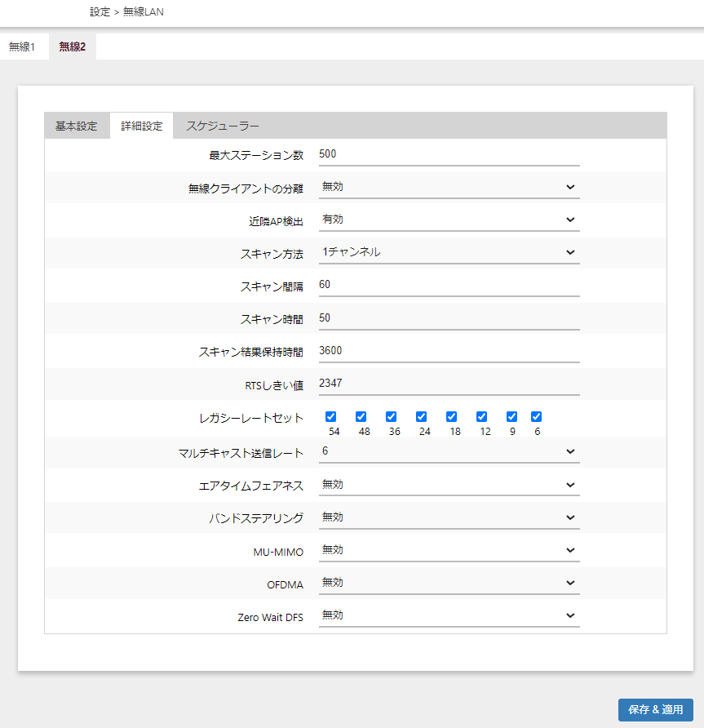Open the 基本設定 tab
The image size is (704, 728).
click(x=77, y=126)
